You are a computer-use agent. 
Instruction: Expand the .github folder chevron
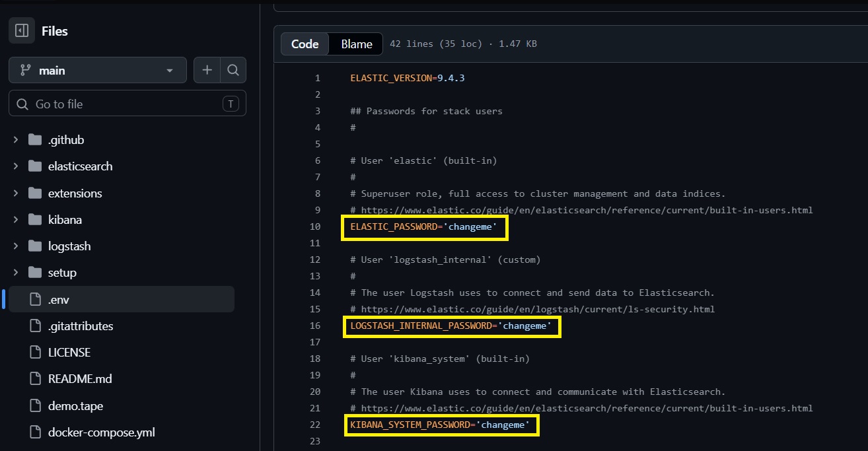tap(16, 140)
